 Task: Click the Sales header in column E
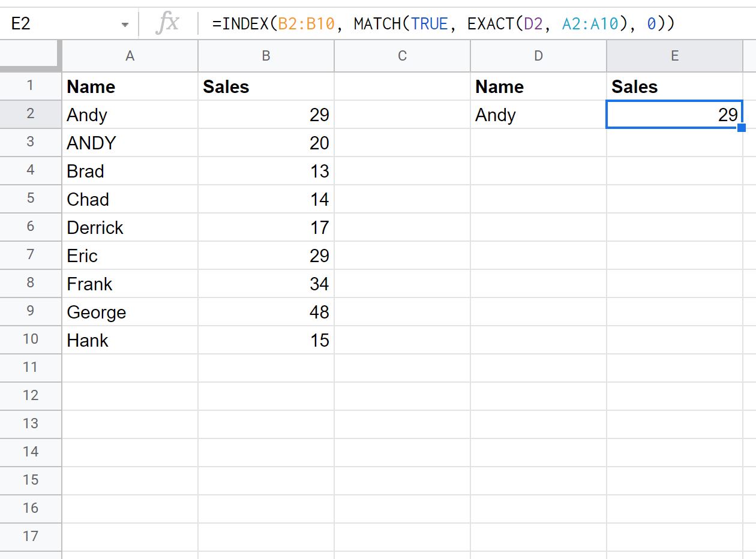[674, 86]
